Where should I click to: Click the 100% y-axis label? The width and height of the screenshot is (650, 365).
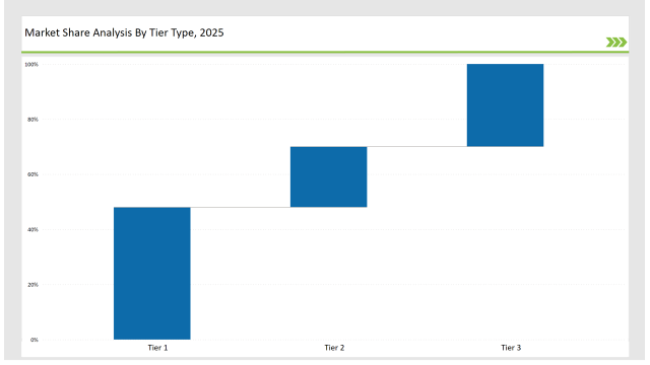pyautogui.click(x=32, y=64)
